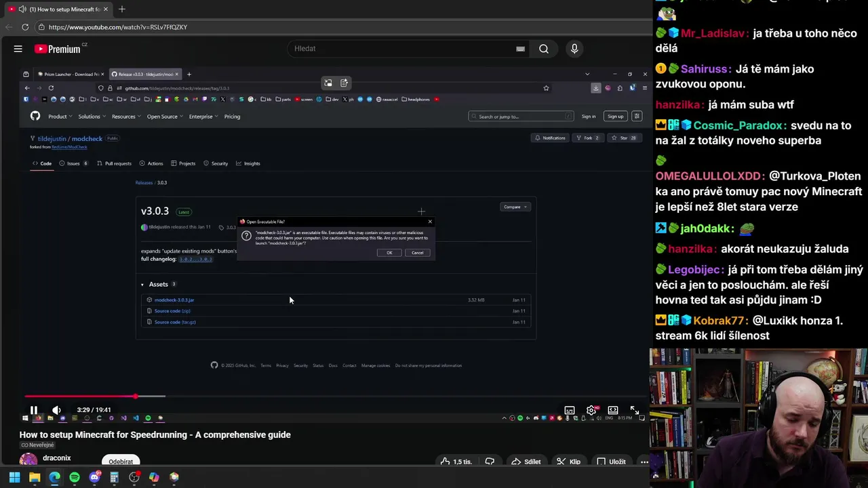The image size is (868, 488).
Task: Open draconix channel name
Action: 57,458
